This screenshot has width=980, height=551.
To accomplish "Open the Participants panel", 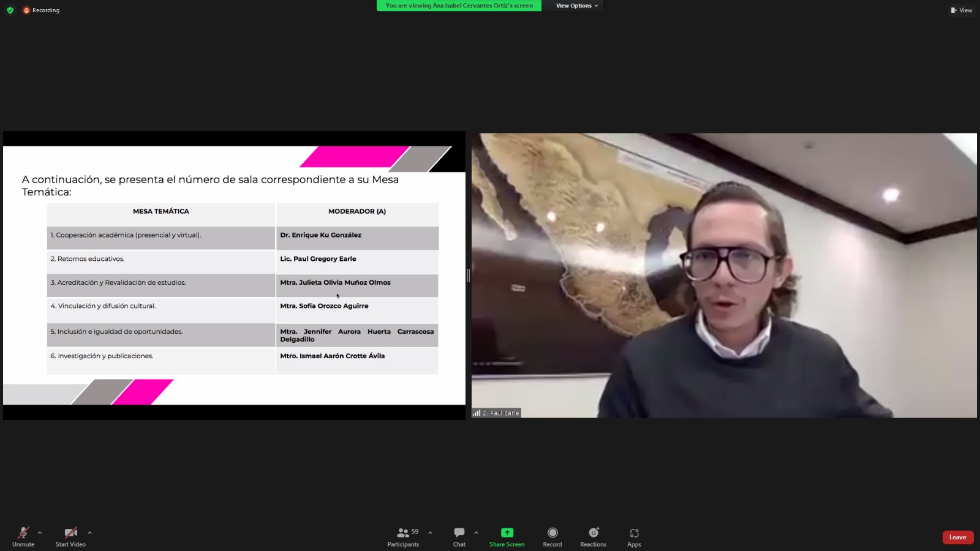I will click(403, 536).
